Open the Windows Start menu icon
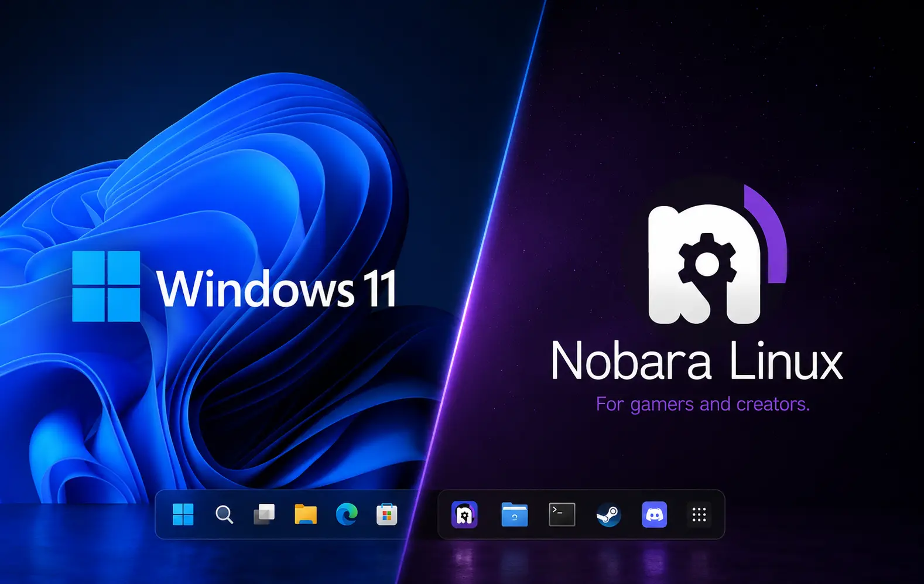The height and width of the screenshot is (584, 924). (183, 515)
